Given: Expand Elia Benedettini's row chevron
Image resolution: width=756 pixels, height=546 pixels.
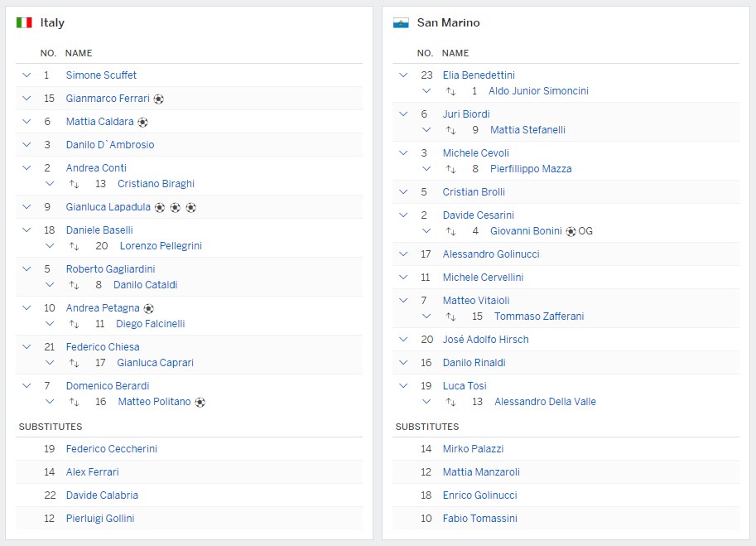Looking at the screenshot, I should [x=403, y=75].
